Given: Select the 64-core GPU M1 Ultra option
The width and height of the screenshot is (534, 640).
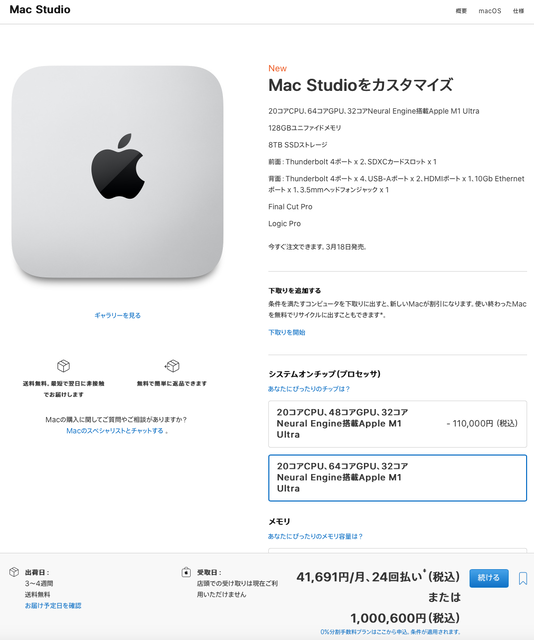Looking at the screenshot, I should click(397, 478).
